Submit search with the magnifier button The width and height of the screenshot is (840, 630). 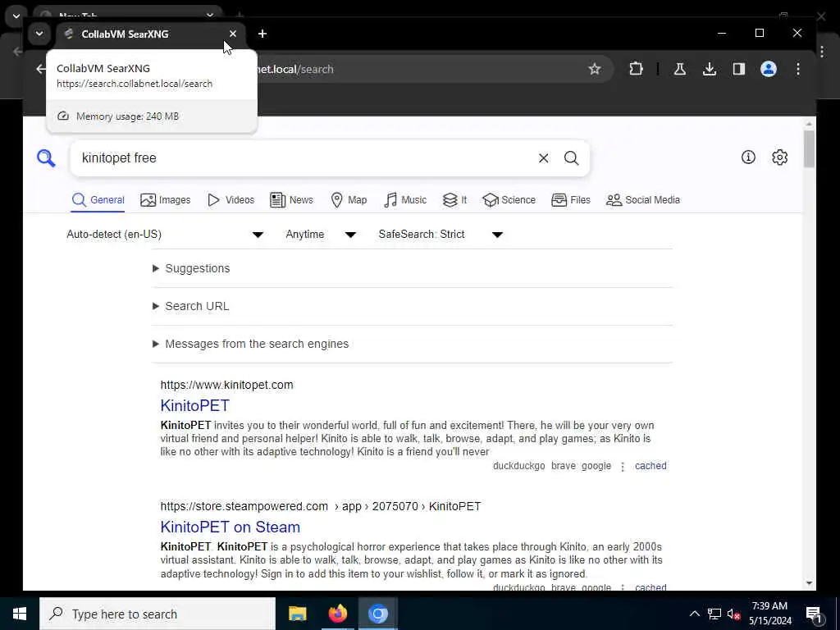[x=572, y=158]
